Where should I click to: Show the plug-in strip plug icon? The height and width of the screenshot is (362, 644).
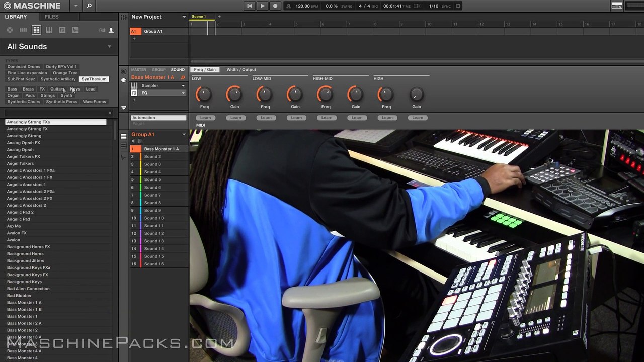[x=124, y=80]
